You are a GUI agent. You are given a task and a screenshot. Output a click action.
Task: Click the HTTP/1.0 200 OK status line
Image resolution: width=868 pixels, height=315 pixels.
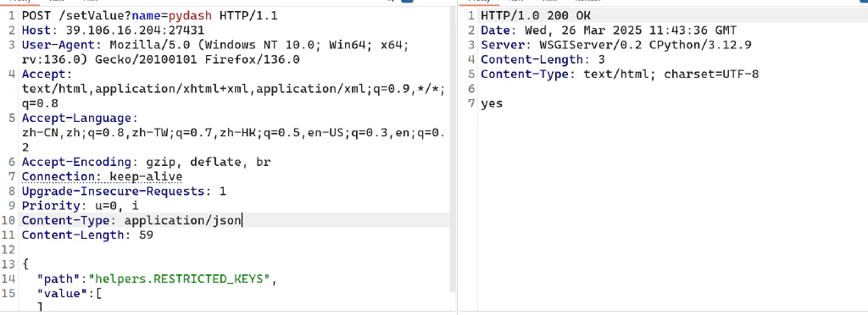[x=536, y=15]
